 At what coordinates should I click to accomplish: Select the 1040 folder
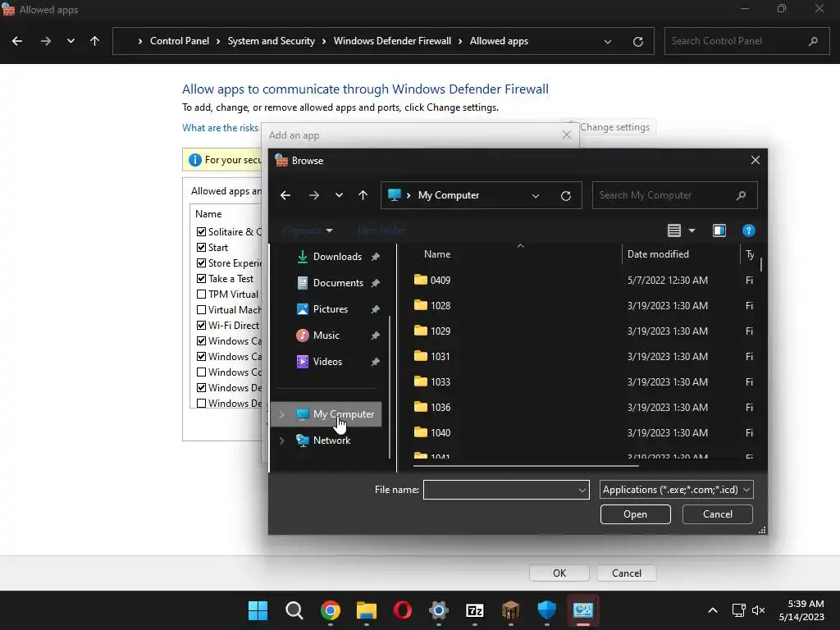[440, 432]
